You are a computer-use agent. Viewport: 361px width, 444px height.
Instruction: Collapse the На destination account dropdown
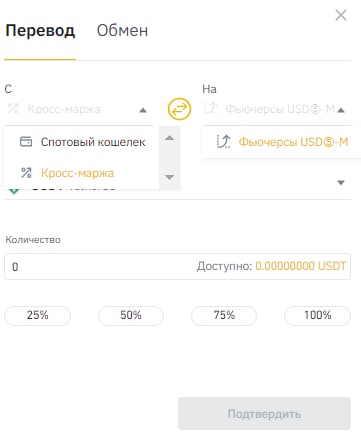click(x=341, y=110)
